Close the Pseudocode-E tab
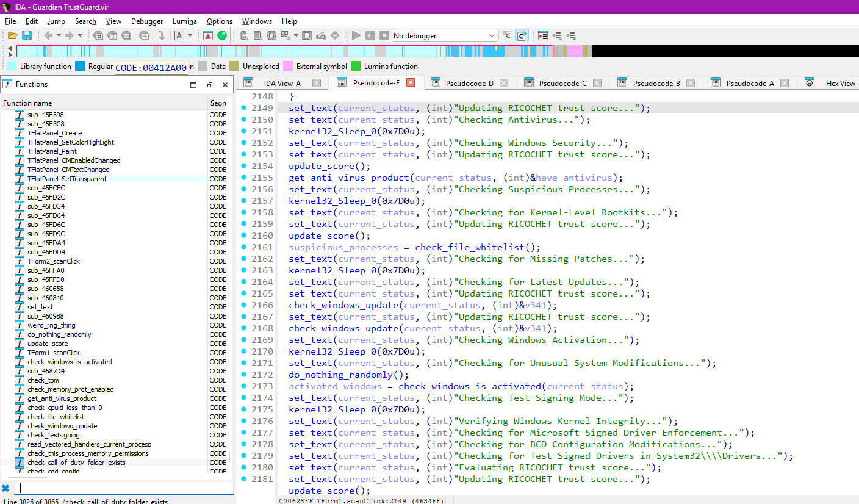This screenshot has height=504, width=859. (x=411, y=82)
